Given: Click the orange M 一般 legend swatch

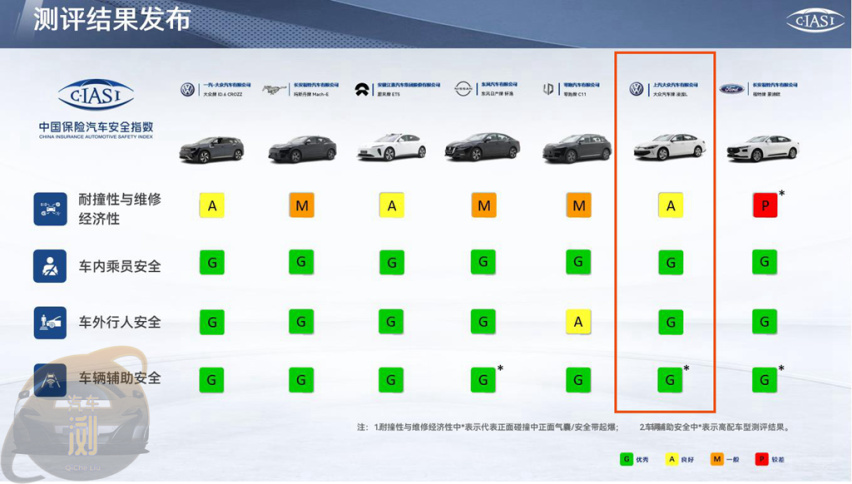Looking at the screenshot, I should 717,459.
